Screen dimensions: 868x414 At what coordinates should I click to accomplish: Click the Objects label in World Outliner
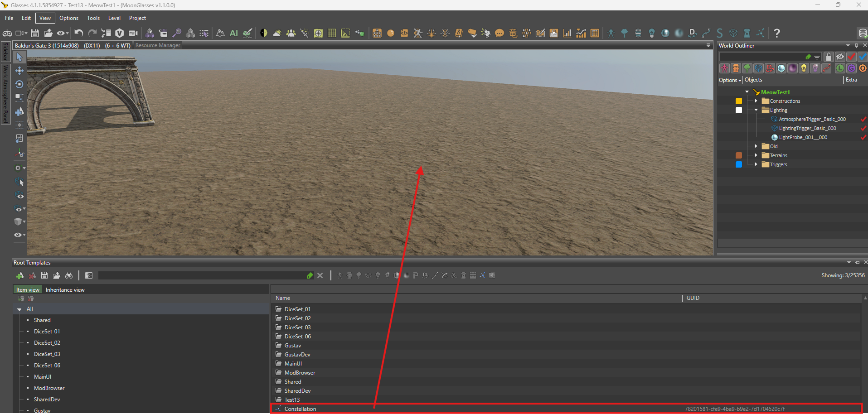[x=753, y=80]
